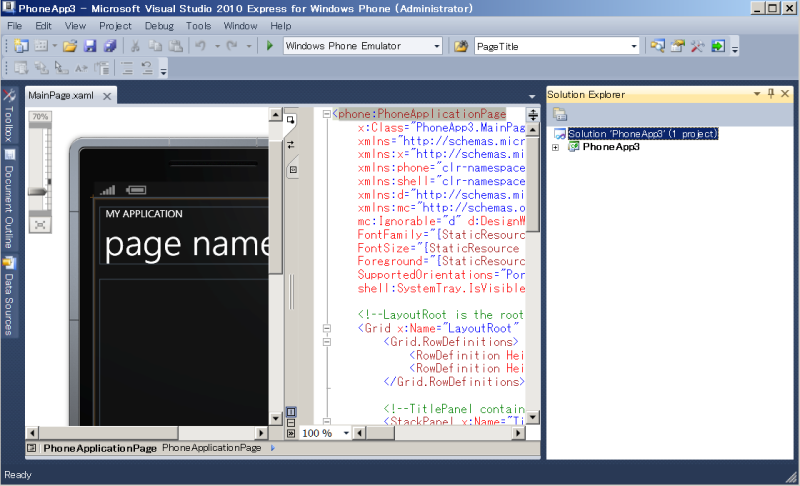Open the Edit menu
The height and width of the screenshot is (486, 800).
tap(43, 26)
